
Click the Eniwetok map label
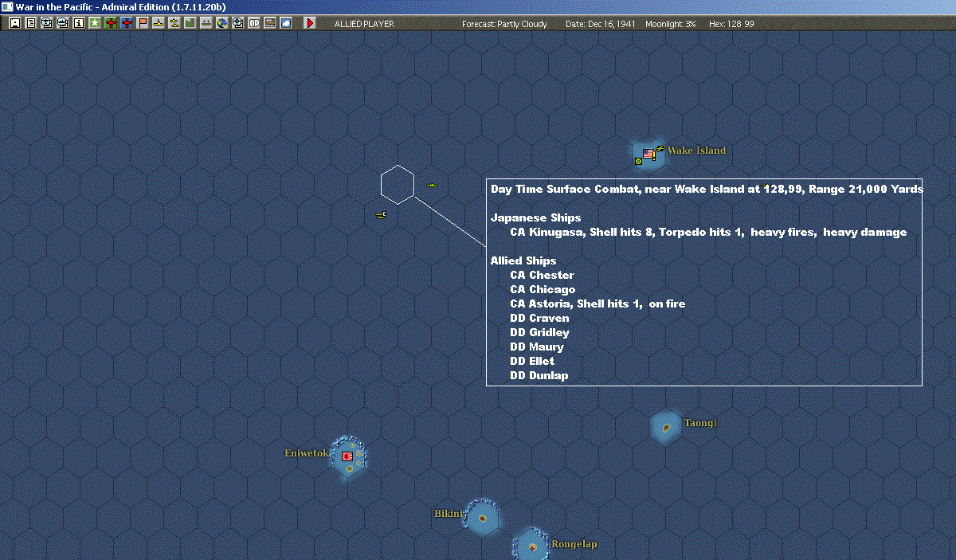point(307,453)
